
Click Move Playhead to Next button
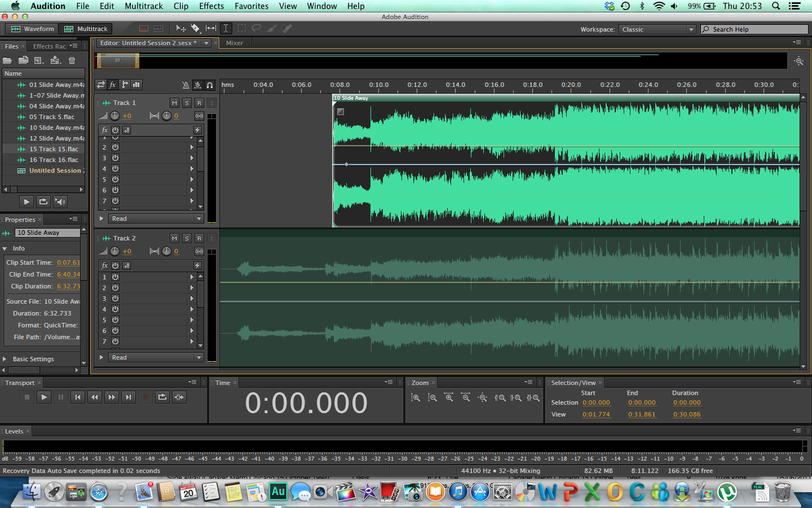[x=129, y=397]
